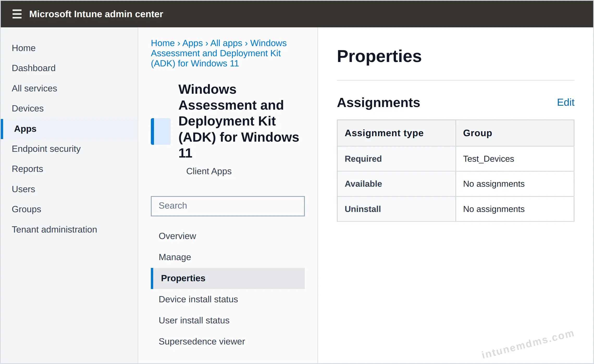Click No assignments in the Available row
The width and height of the screenshot is (594, 364).
pyautogui.click(x=515, y=184)
